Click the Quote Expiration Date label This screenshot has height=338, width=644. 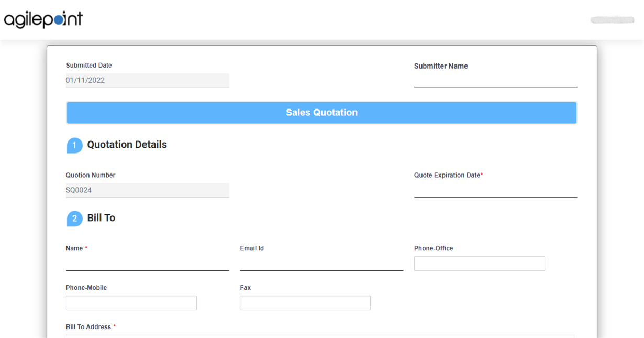[x=449, y=175]
